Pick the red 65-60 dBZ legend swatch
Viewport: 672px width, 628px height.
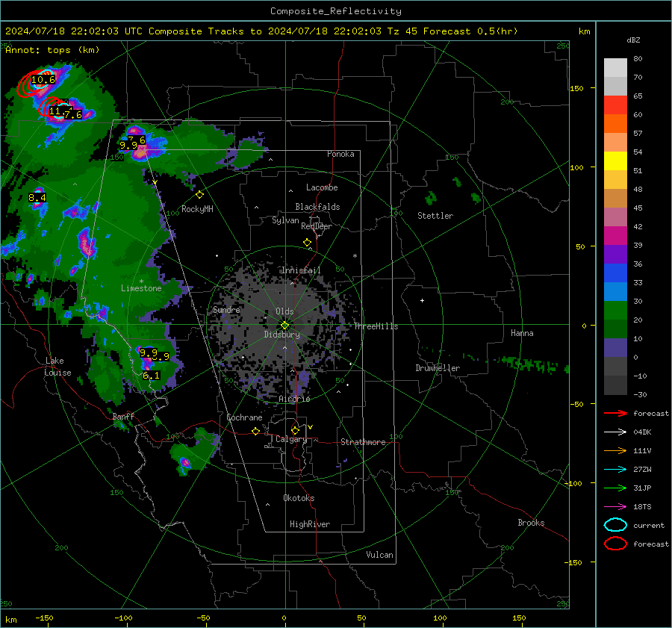615,105
